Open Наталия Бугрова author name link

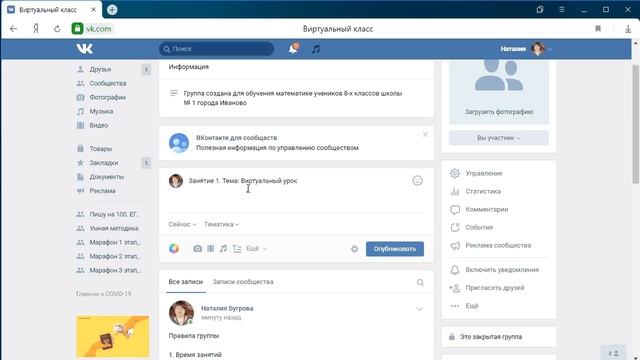(227, 308)
